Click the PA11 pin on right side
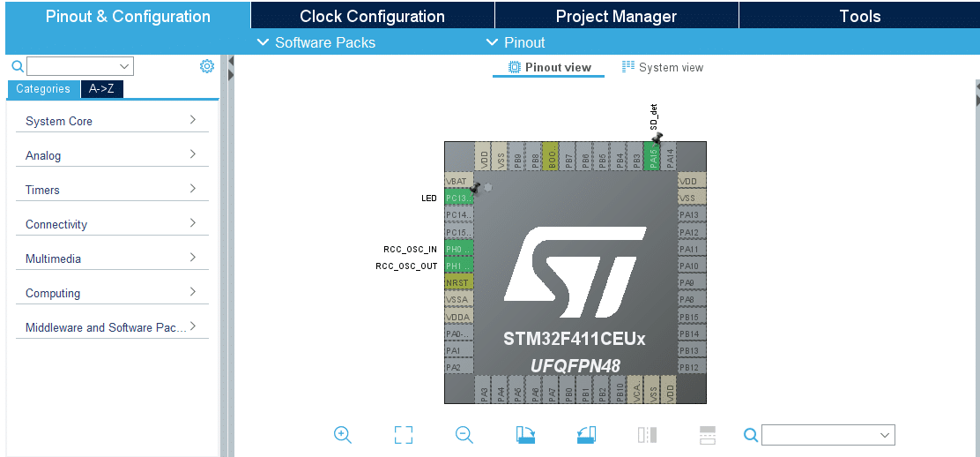This screenshot has height=457, width=980. (692, 249)
